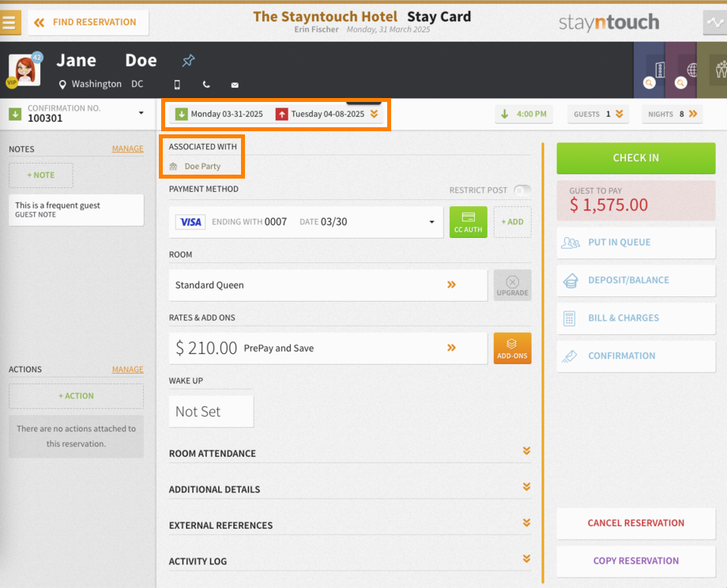Open PrePay and Save rate details

pyautogui.click(x=328, y=349)
